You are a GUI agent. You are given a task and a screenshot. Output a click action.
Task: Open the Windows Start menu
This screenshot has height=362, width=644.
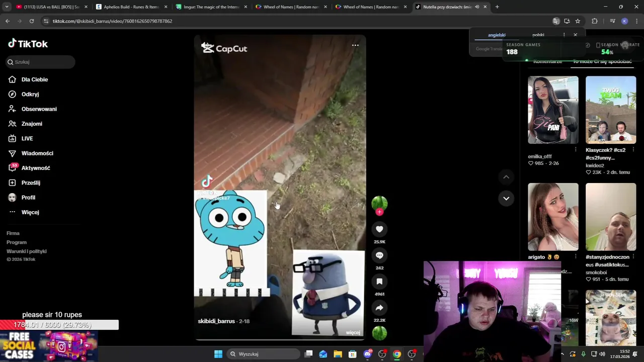(x=218, y=354)
